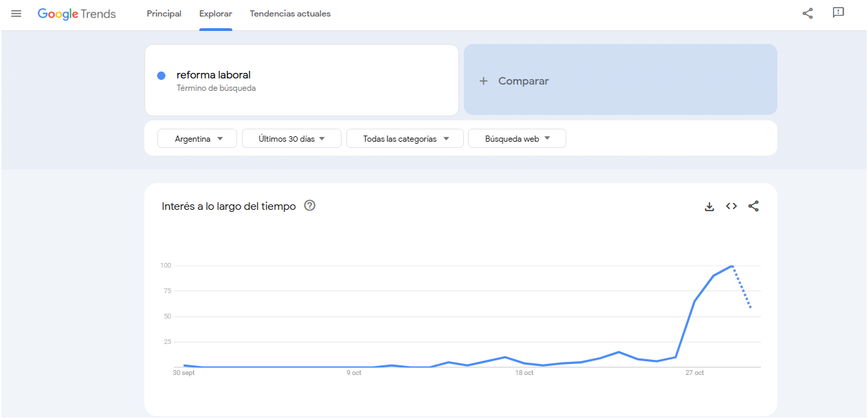Open the Todas las categorías dropdown
The image size is (868, 419).
(x=404, y=138)
